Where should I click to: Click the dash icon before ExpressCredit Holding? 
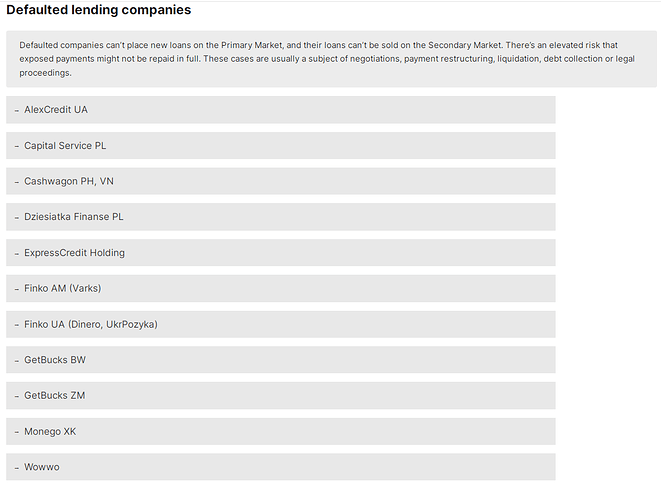click(x=17, y=253)
